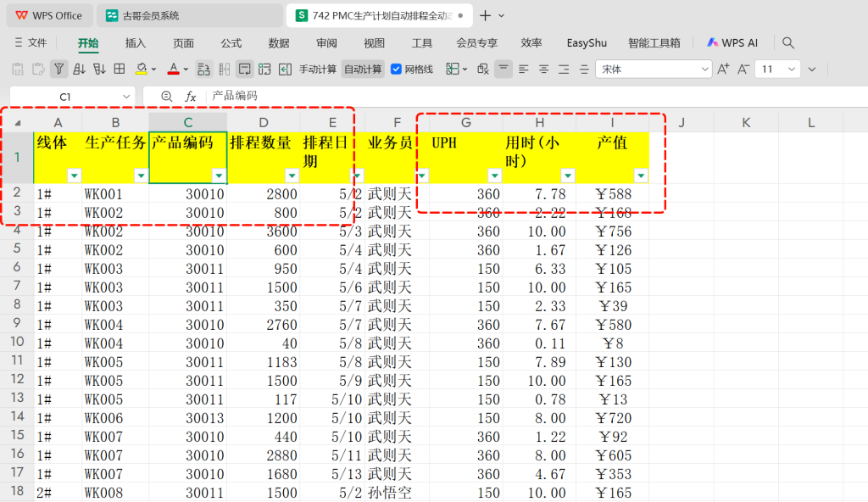The width and height of the screenshot is (868, 502).
Task: Sort descending with the toolbar icon
Action: [x=99, y=70]
